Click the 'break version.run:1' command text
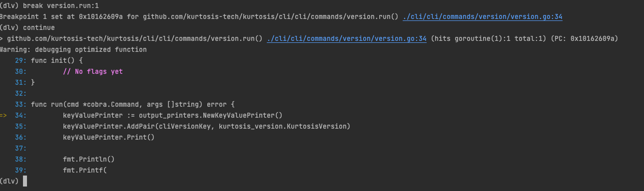The image size is (644, 191). coord(60,5)
